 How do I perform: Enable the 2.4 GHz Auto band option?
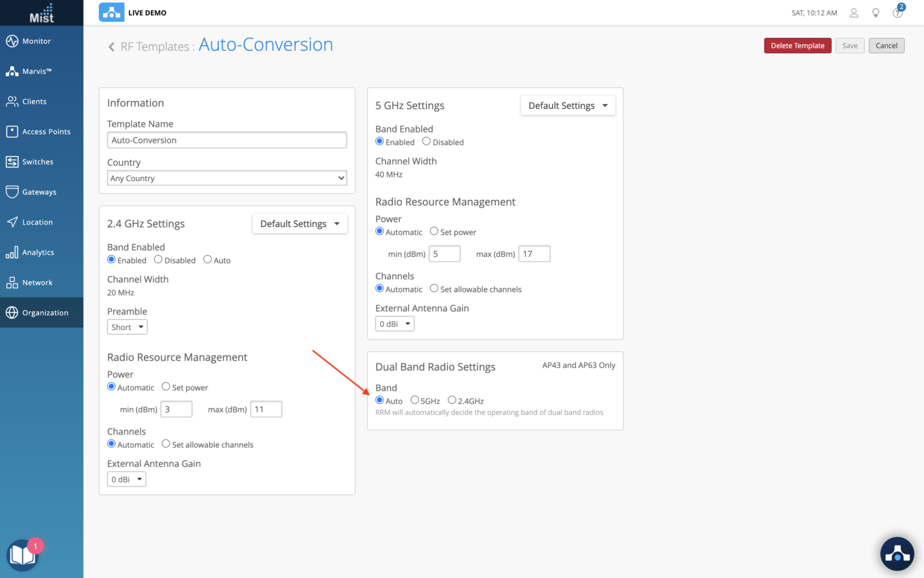coord(208,259)
